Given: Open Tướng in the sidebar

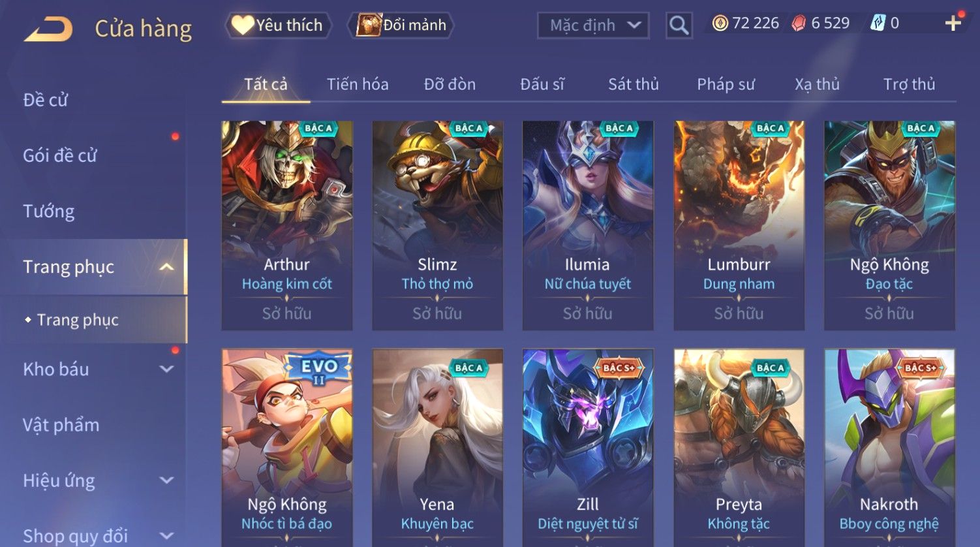Looking at the screenshot, I should (x=49, y=211).
